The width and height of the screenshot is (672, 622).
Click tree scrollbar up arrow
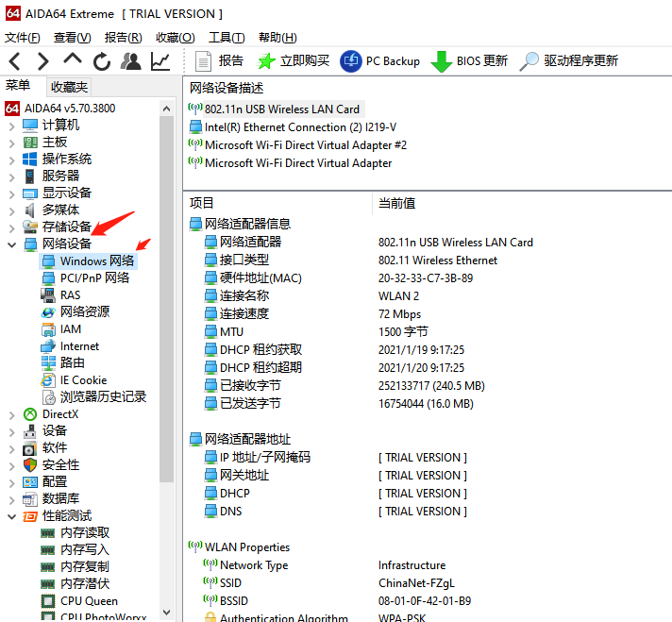167,109
